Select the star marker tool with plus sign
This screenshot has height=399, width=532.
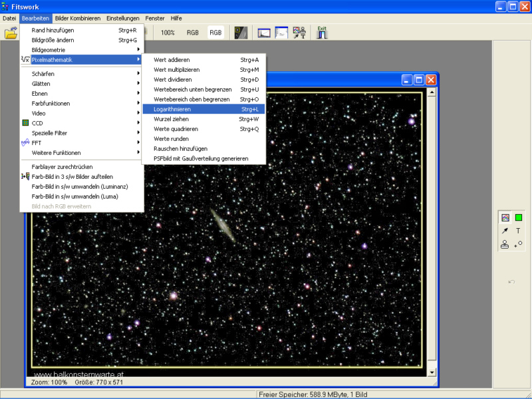(519, 245)
